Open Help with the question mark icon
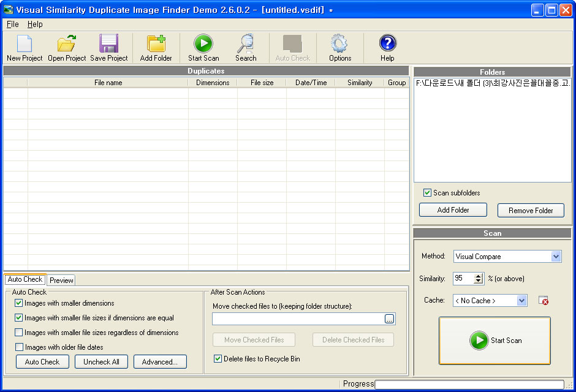 [x=387, y=48]
